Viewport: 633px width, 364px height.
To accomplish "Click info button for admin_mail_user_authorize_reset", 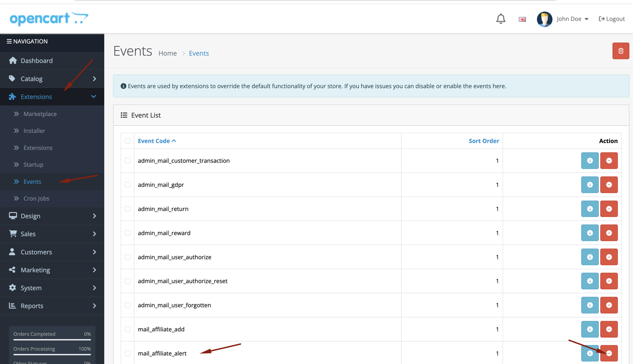I will (590, 281).
